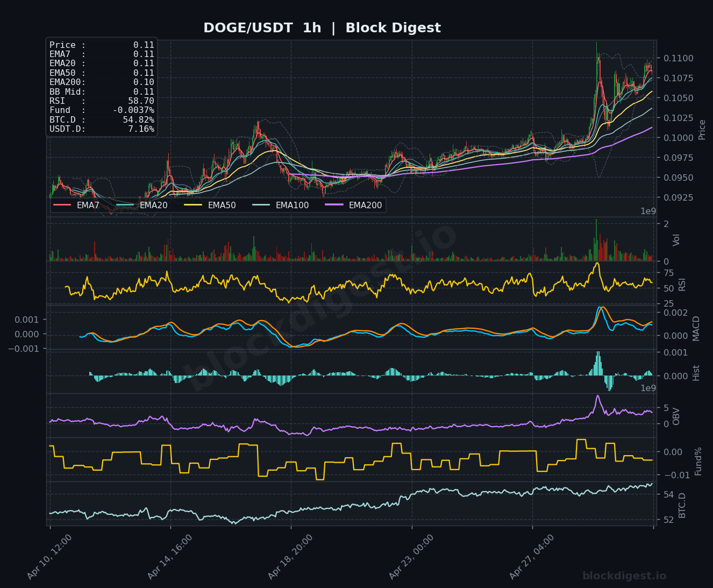Click the EMA7 red legend swatch
The height and width of the screenshot is (588, 713).
tap(62, 205)
